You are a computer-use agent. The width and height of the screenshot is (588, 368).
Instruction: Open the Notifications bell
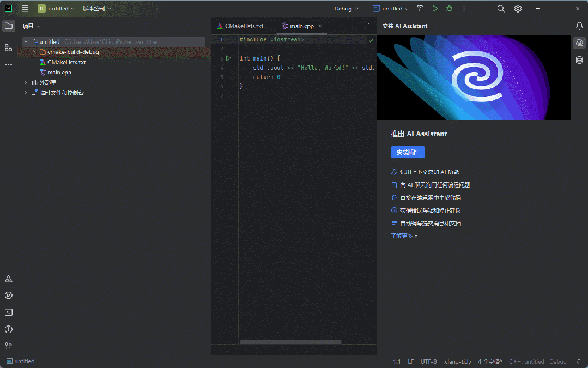click(579, 26)
